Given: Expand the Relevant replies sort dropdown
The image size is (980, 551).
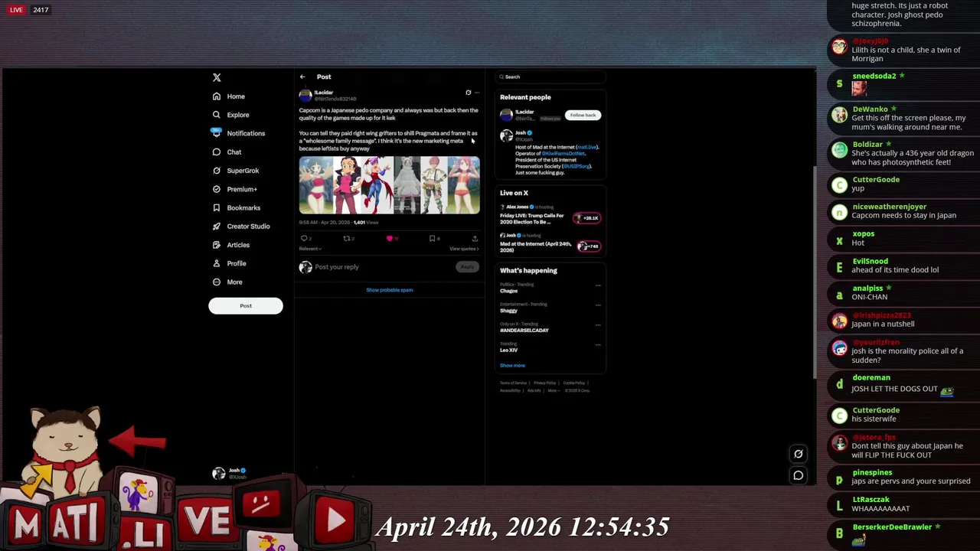Looking at the screenshot, I should tap(310, 249).
